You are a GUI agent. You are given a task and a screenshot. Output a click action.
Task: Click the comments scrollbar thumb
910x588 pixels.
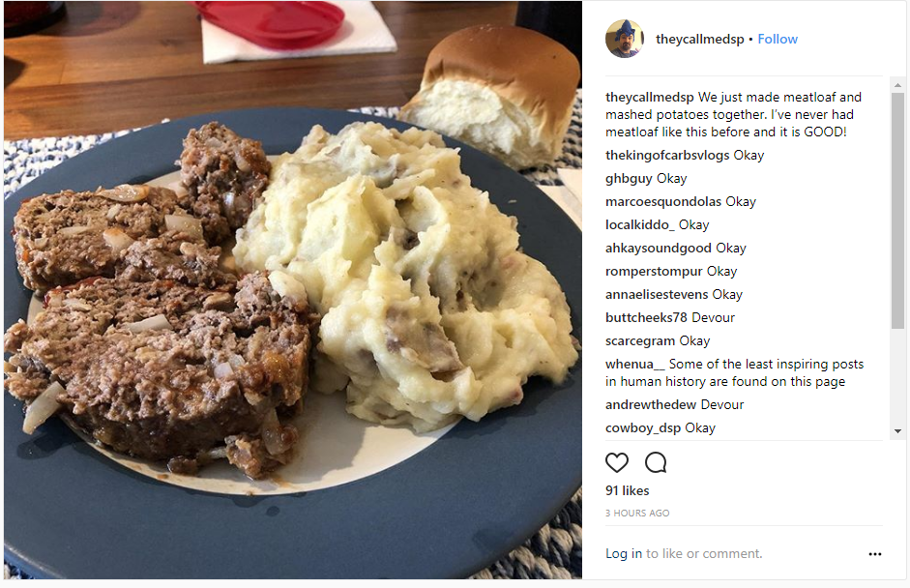[x=897, y=211]
